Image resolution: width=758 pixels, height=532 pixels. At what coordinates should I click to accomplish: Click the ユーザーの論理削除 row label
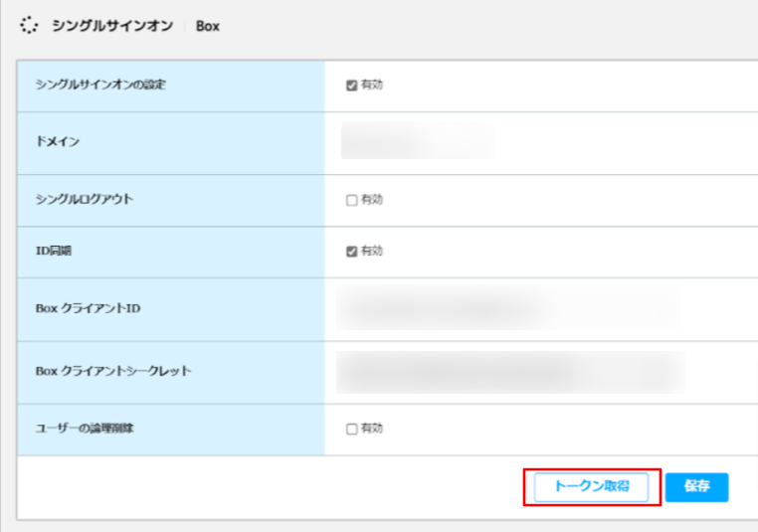pyautogui.click(x=85, y=429)
